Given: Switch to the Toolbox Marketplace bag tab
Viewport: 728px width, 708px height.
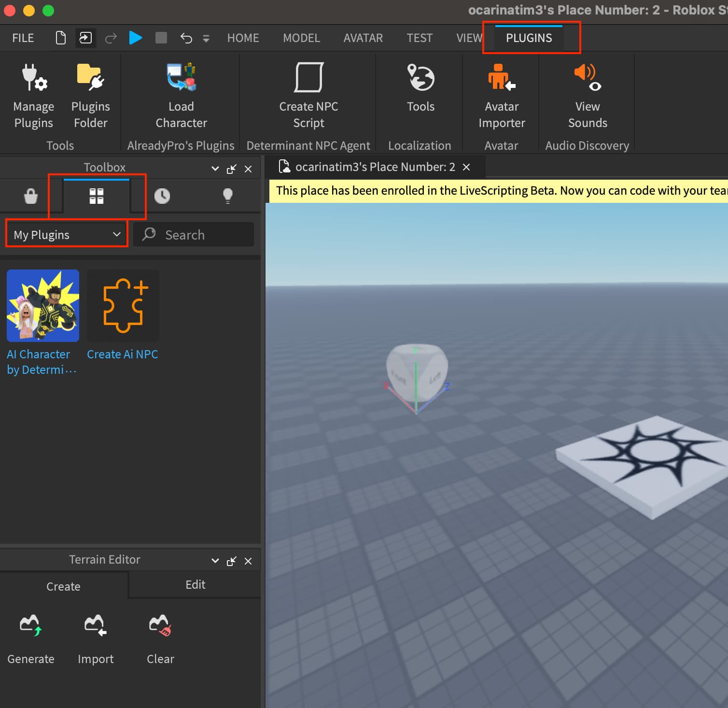Looking at the screenshot, I should pyautogui.click(x=31, y=196).
